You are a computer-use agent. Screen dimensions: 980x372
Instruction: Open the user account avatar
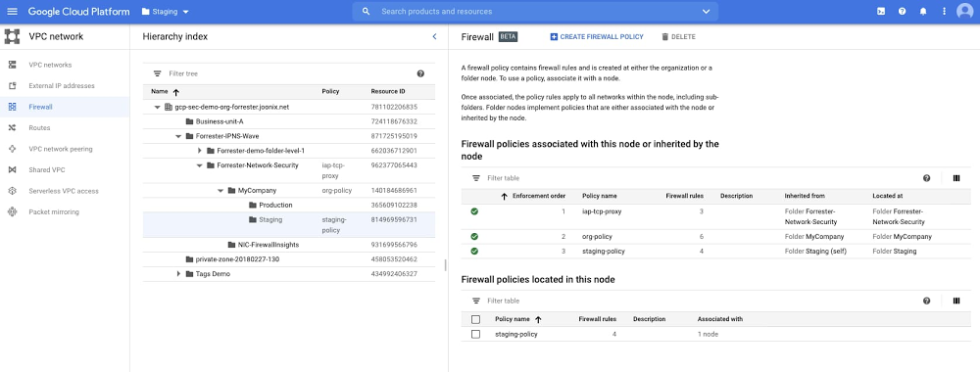pos(965,11)
